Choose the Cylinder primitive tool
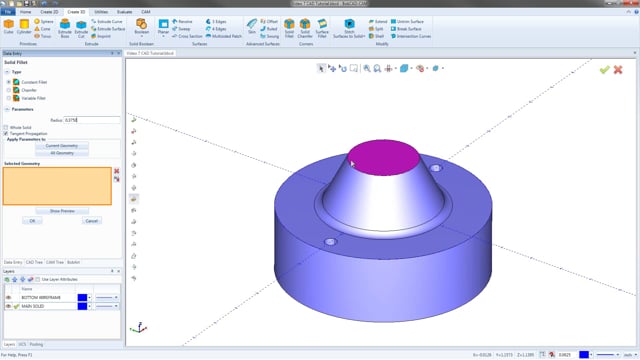 [x=24, y=27]
